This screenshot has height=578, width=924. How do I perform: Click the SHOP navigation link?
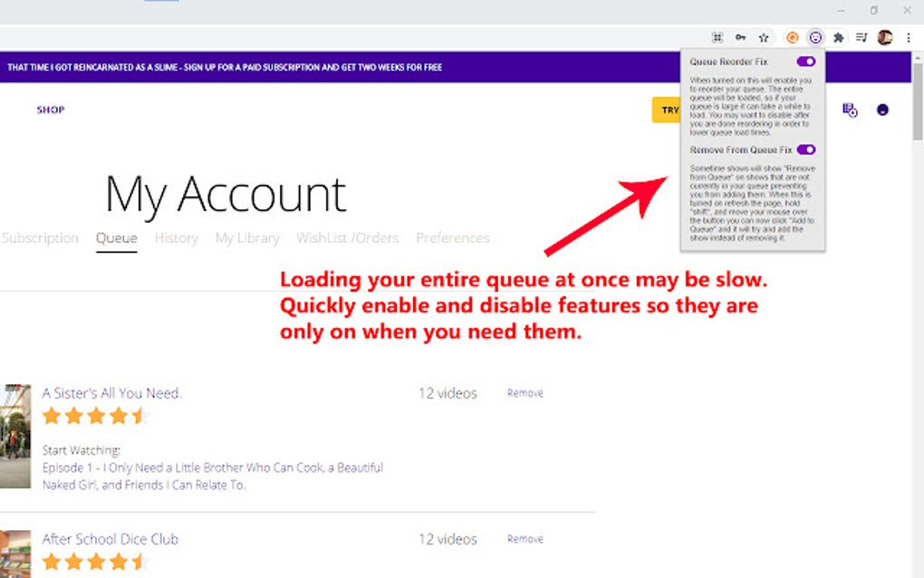pyautogui.click(x=51, y=110)
